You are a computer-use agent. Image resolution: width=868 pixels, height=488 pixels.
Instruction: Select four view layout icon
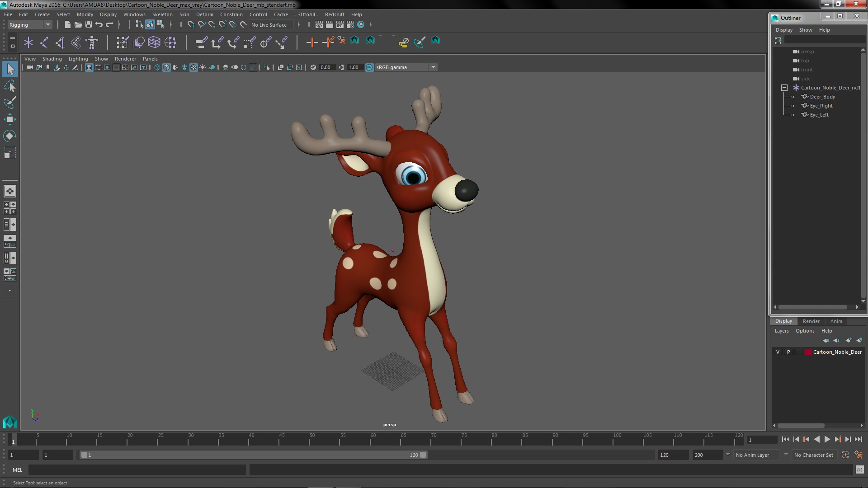[x=9, y=208]
